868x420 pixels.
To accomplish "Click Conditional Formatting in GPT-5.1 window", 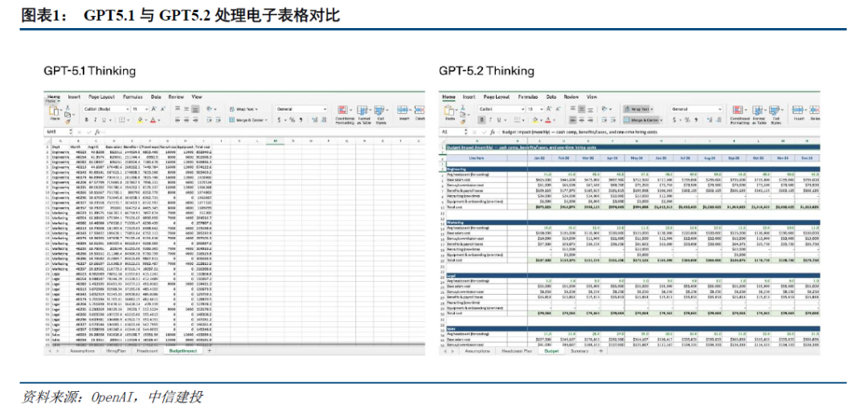I will point(345,115).
